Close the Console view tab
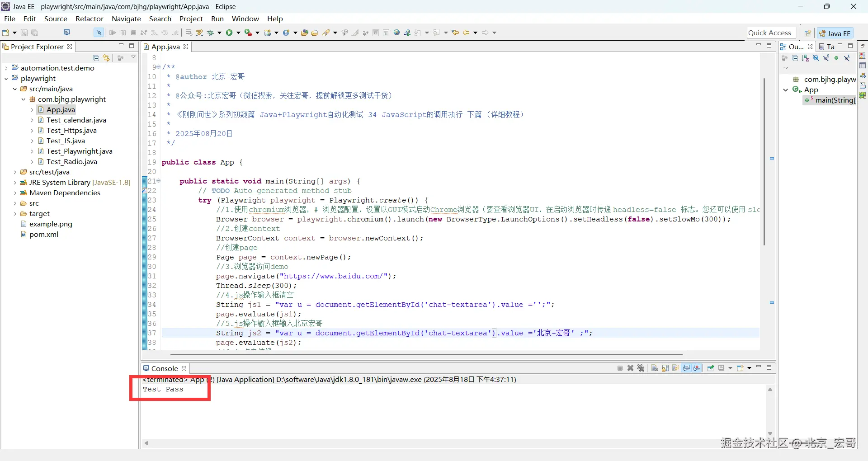 (x=184, y=368)
